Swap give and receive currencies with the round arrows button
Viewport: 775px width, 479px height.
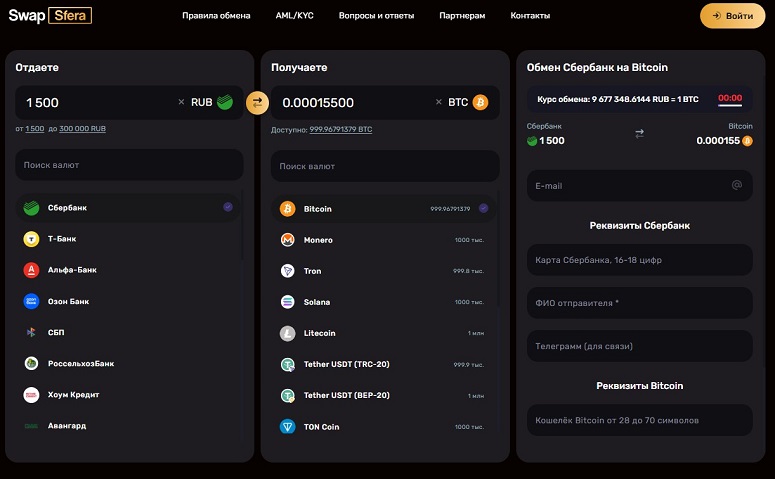tap(258, 103)
